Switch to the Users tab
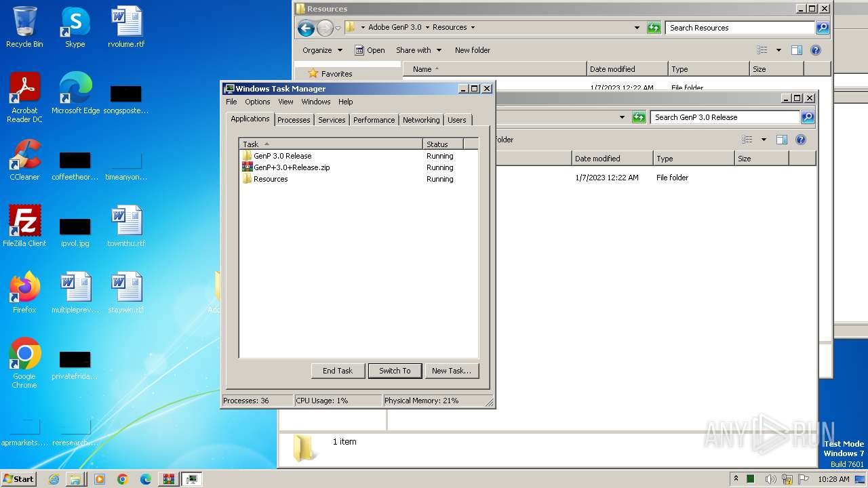The height and width of the screenshot is (488, 868). tap(456, 120)
